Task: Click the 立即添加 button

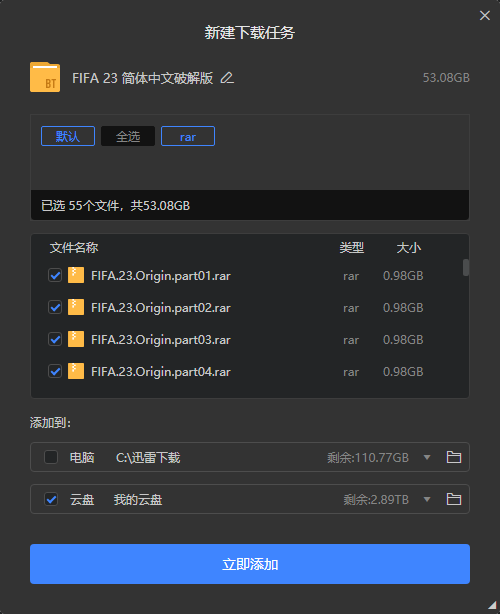Action: tap(250, 564)
